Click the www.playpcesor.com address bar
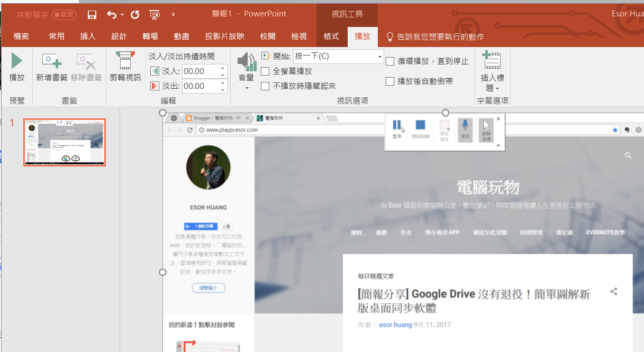This screenshot has width=644, height=352. 407,129
